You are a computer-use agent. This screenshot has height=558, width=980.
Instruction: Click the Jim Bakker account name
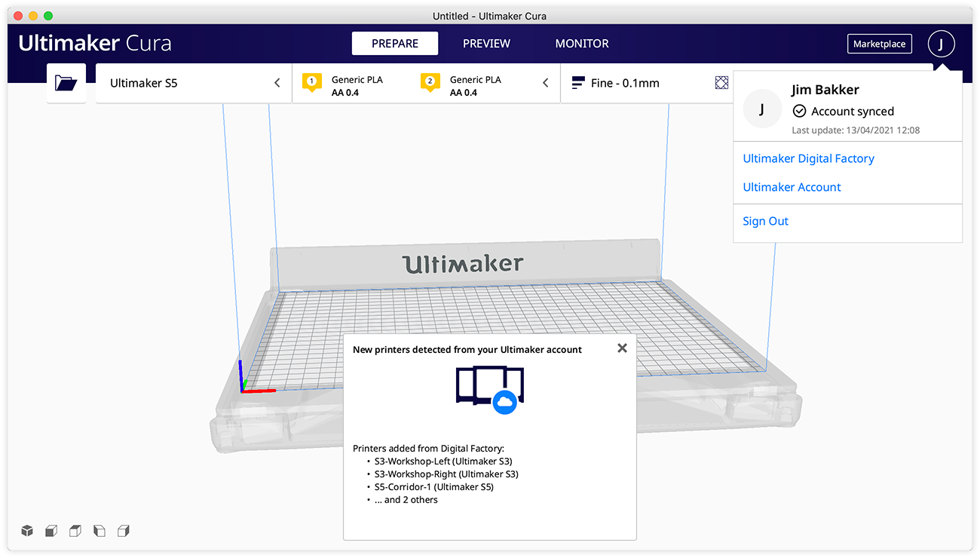[x=825, y=90]
